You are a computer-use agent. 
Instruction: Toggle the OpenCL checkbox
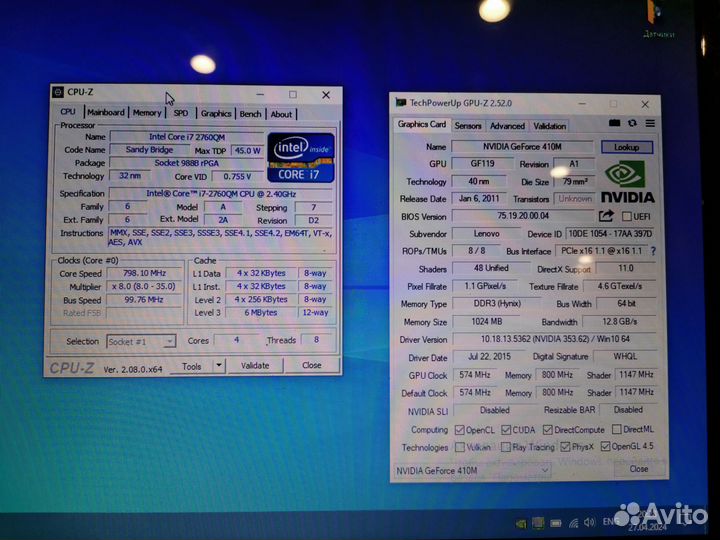pos(459,430)
